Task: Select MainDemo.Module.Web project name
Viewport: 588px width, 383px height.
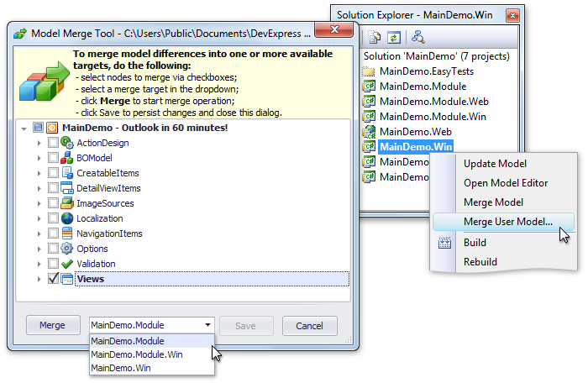Action: [x=434, y=102]
